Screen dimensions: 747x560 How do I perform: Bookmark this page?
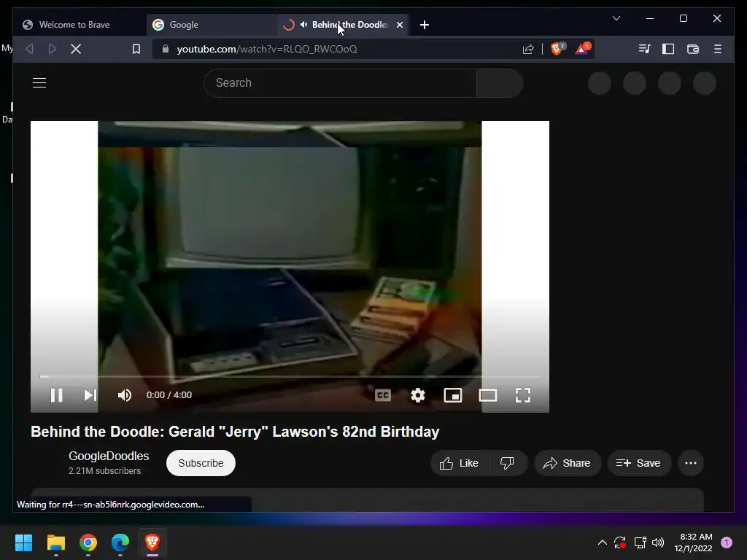[x=136, y=49]
